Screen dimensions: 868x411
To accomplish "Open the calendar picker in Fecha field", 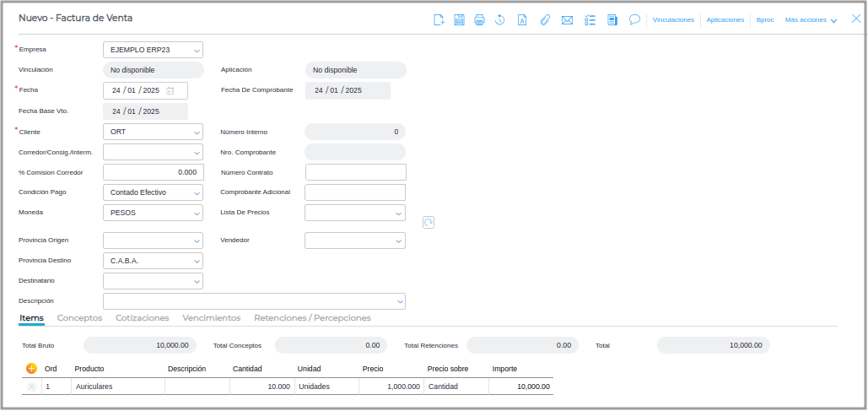I will [170, 90].
